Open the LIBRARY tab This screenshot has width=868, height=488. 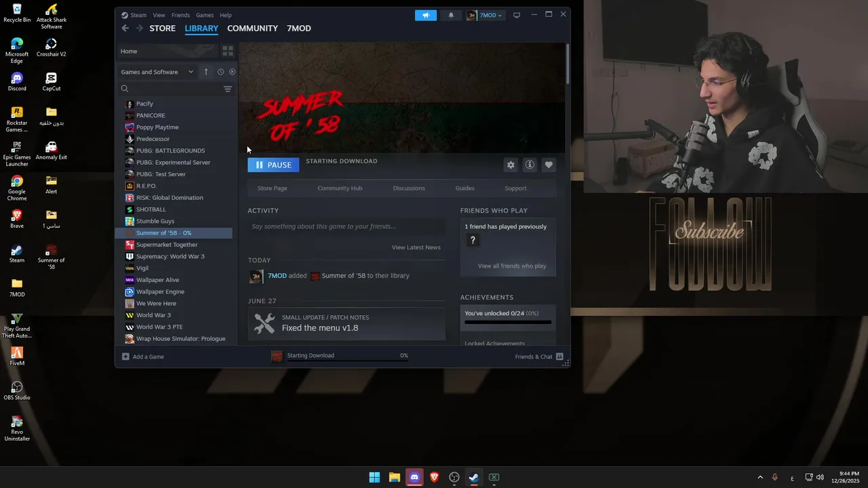[201, 28]
